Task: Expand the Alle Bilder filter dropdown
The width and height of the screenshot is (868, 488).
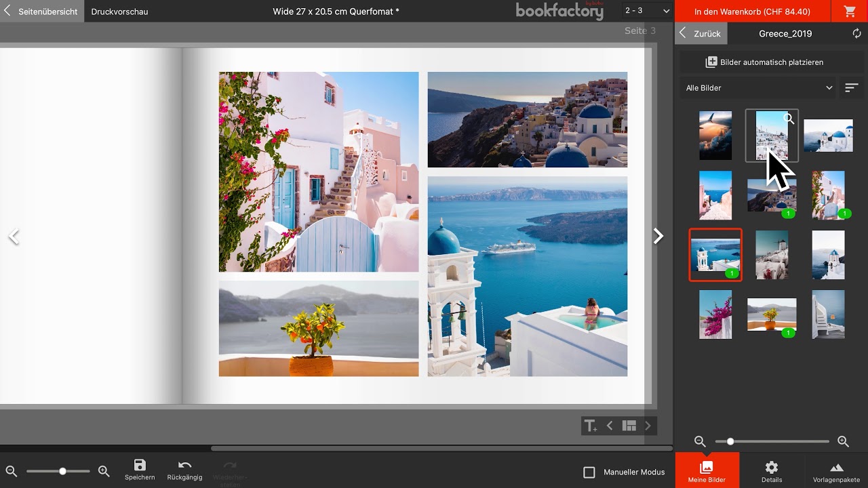Action: [759, 87]
